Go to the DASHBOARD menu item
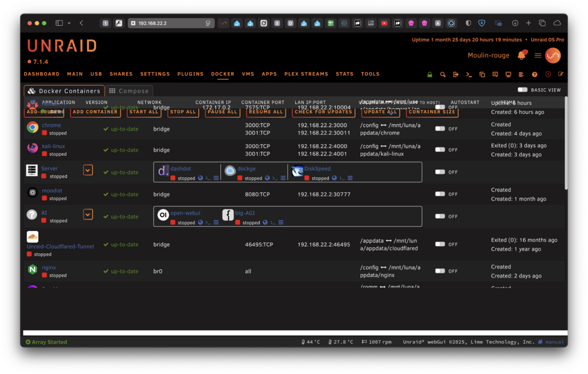The width and height of the screenshot is (588, 374). pyautogui.click(x=42, y=74)
